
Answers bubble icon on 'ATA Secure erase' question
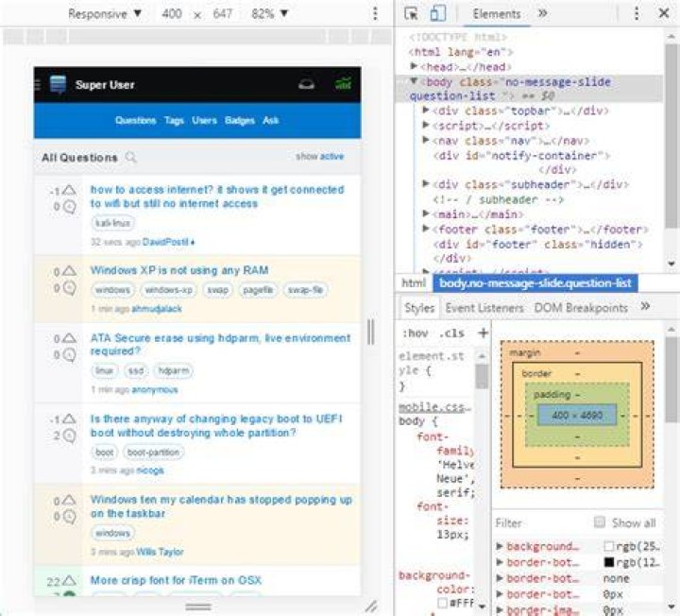pos(69,355)
